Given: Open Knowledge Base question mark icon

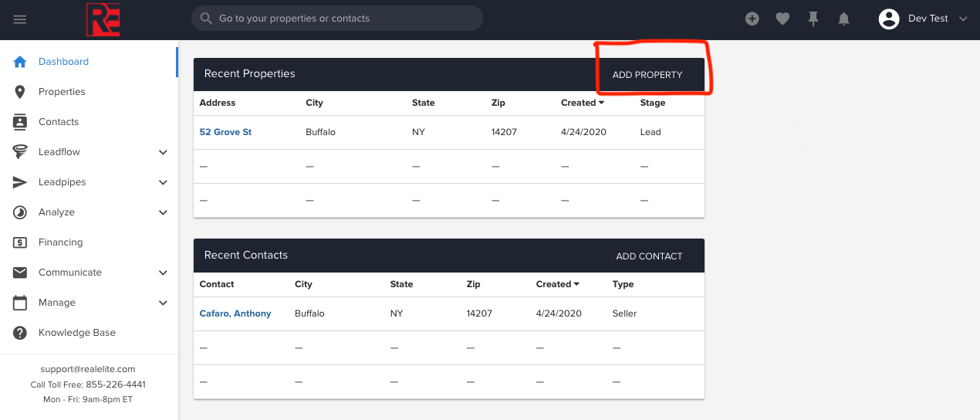Looking at the screenshot, I should pos(20,333).
